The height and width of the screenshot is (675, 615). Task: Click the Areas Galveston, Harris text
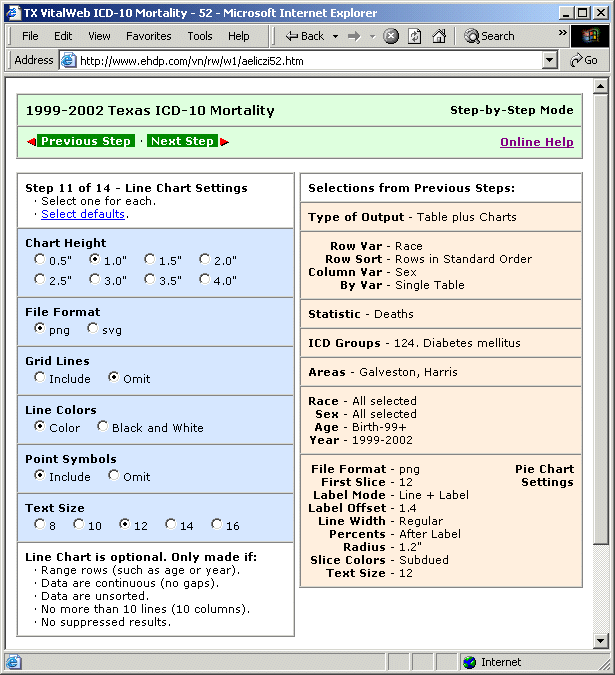[383, 372]
